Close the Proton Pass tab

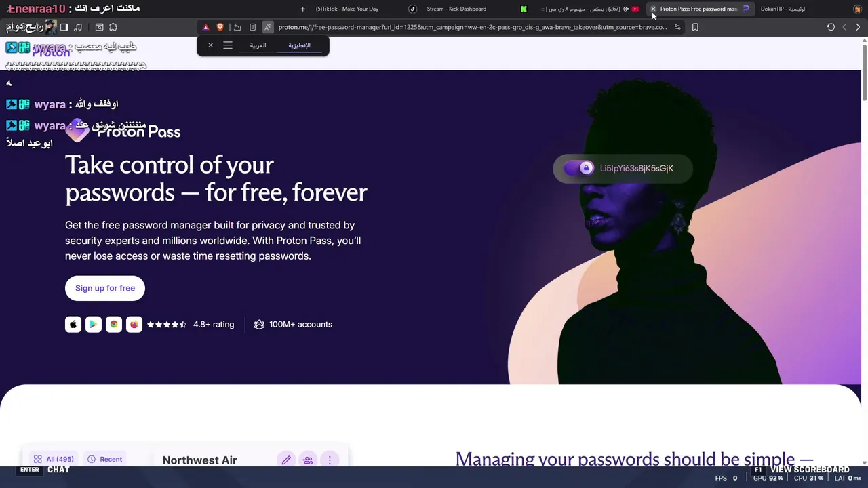(653, 9)
